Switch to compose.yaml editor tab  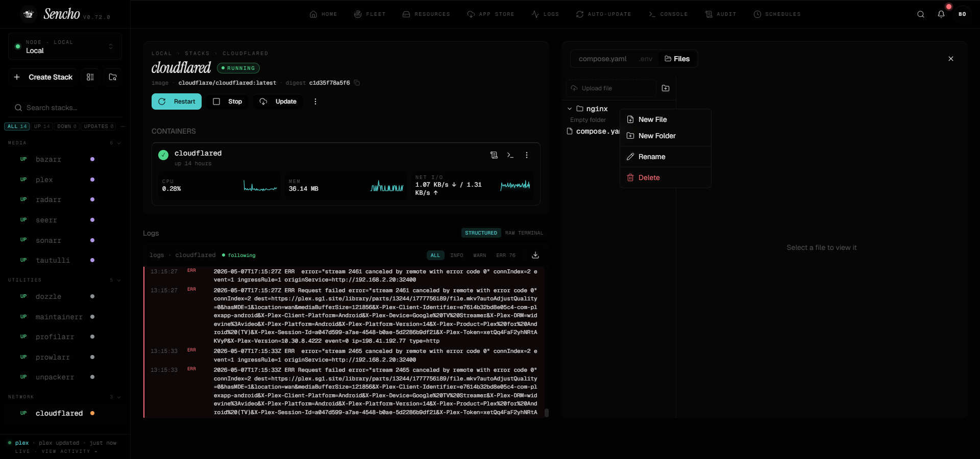pos(603,59)
